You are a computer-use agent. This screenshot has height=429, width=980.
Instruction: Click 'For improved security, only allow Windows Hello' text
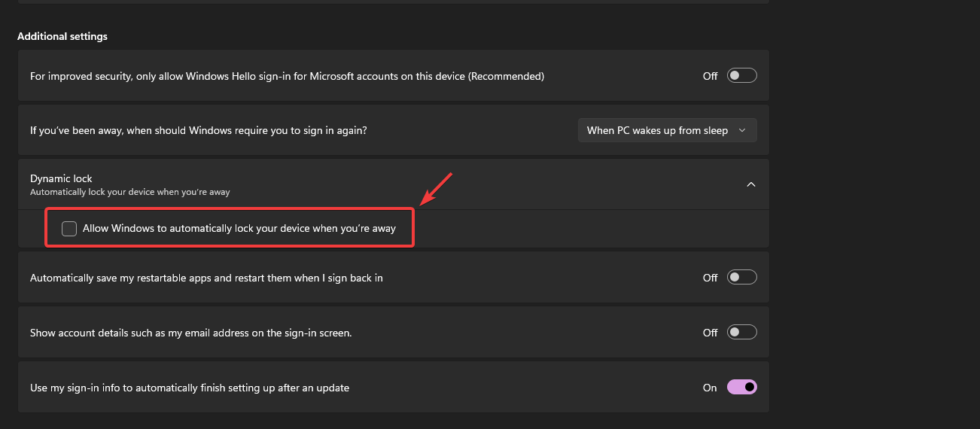pos(287,76)
